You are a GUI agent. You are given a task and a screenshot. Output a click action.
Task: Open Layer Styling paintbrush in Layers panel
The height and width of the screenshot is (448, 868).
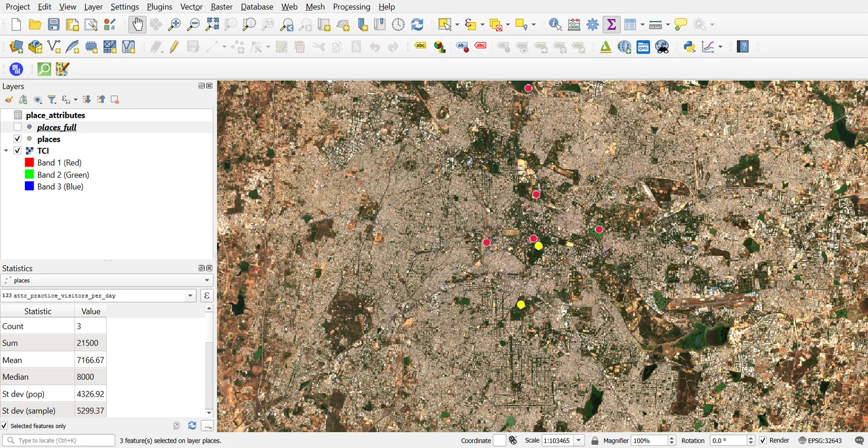[9, 100]
